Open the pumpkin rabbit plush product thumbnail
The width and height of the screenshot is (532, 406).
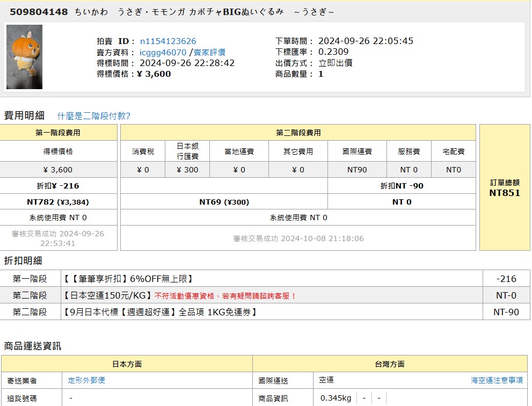click(25, 57)
